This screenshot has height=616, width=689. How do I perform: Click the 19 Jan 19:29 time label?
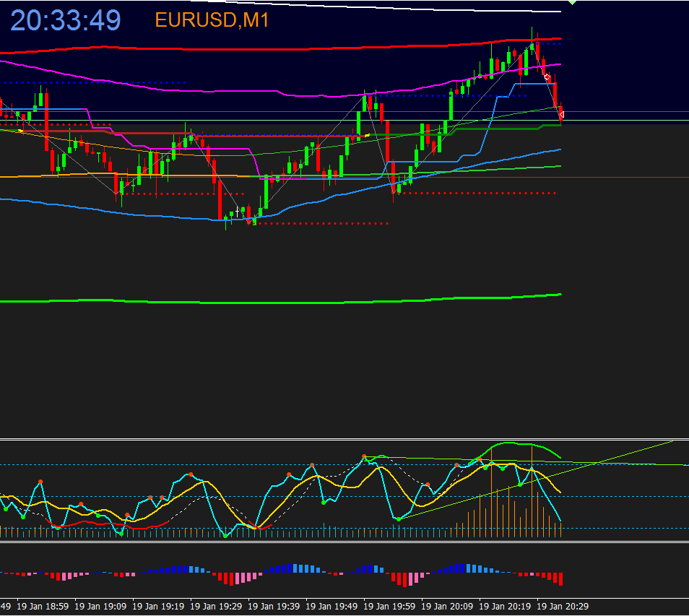click(x=216, y=607)
